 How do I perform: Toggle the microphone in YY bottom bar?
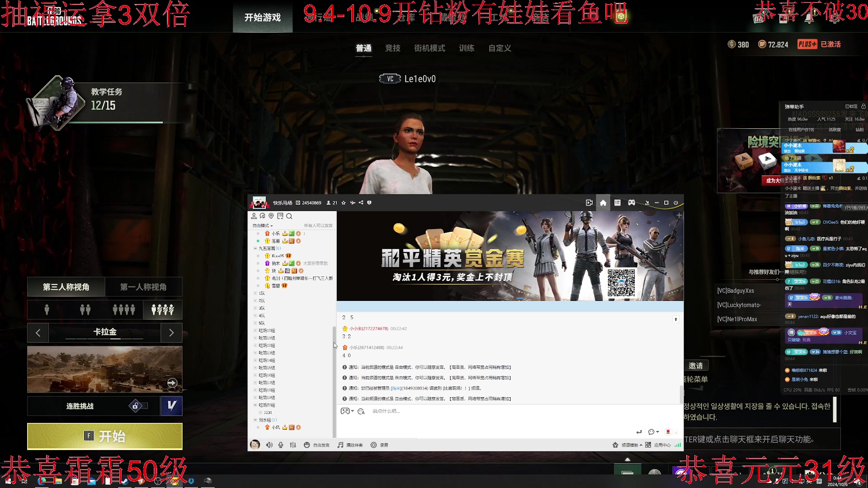pyautogui.click(x=281, y=445)
